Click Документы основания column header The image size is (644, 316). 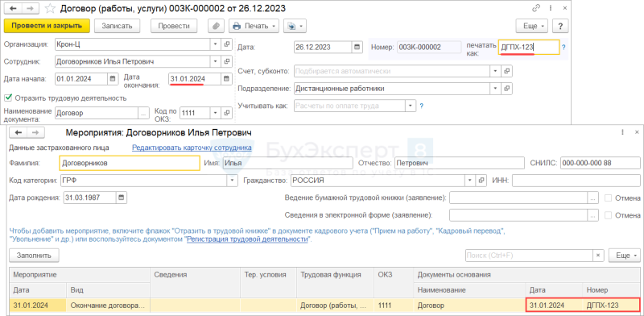pos(526,274)
